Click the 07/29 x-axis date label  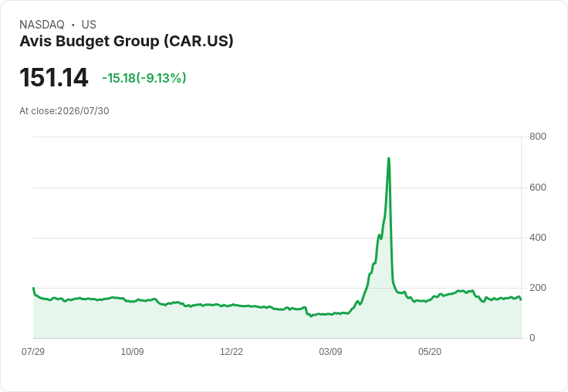(x=33, y=351)
